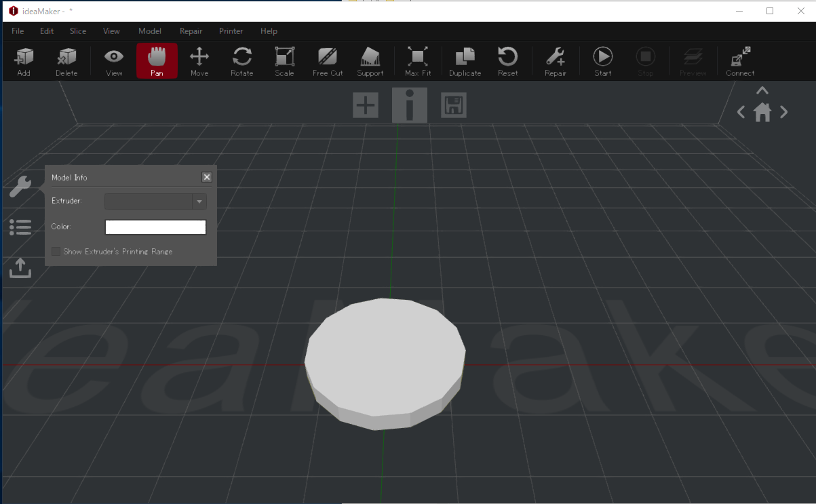Activate the Free Cut tool
The image size is (816, 504).
point(328,61)
